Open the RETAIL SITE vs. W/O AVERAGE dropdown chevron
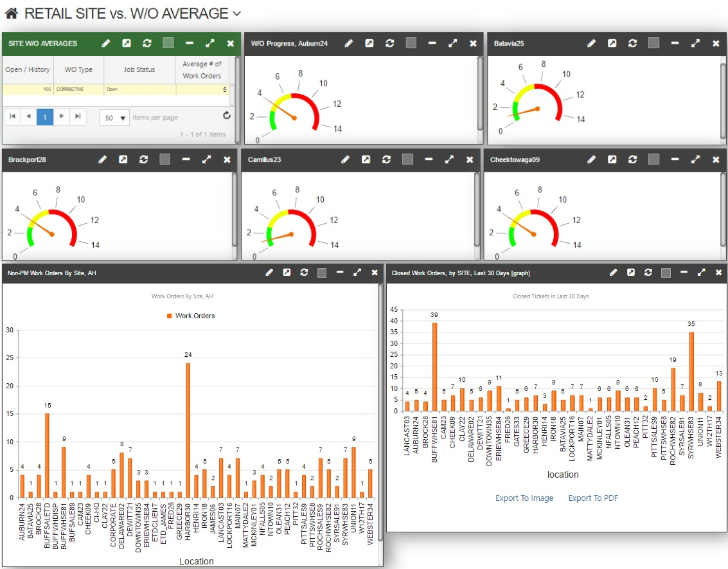 click(x=237, y=14)
